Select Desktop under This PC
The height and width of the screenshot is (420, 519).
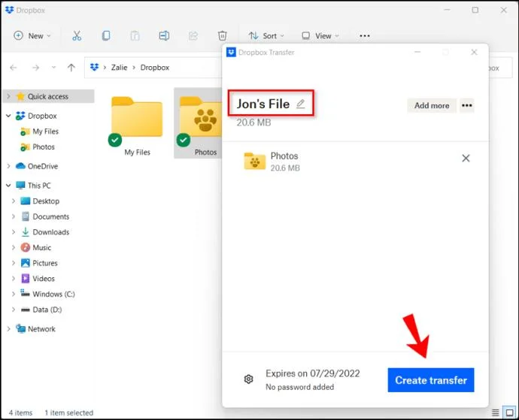[x=46, y=201]
